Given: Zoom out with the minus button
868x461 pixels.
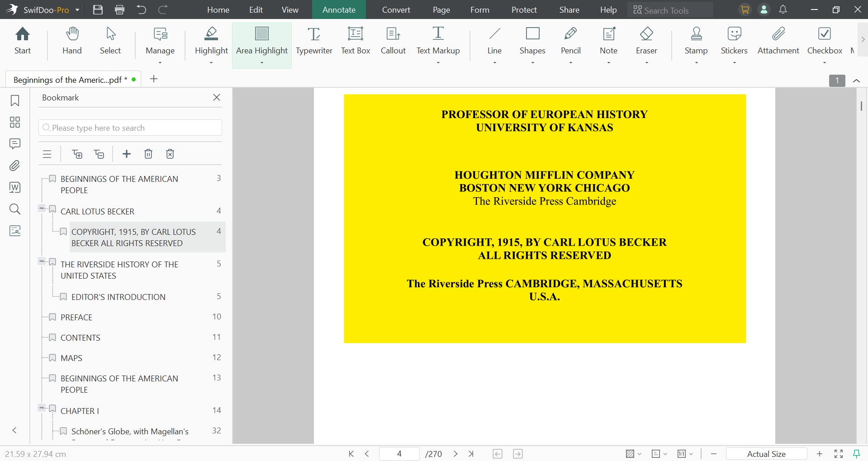Looking at the screenshot, I should click(714, 454).
